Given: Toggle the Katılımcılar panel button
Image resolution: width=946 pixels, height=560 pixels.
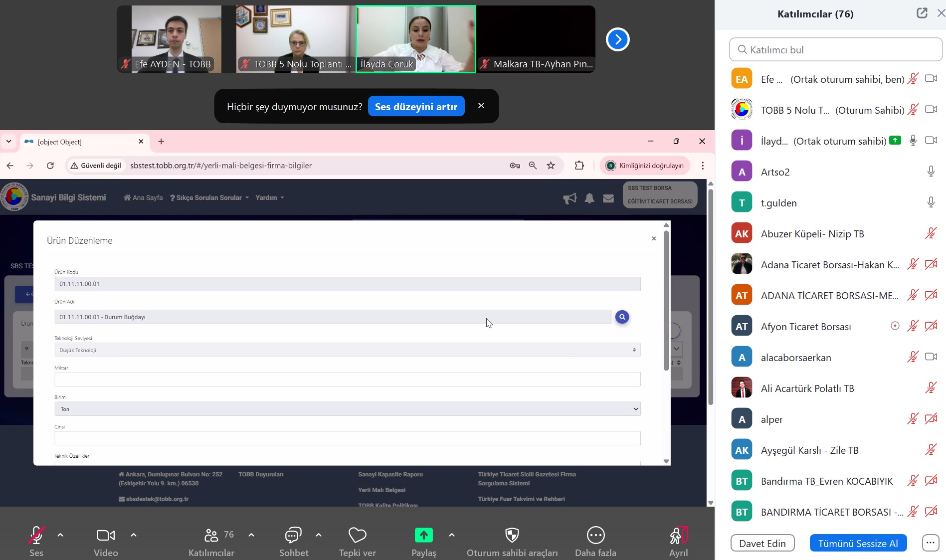Looking at the screenshot, I should 211,542.
